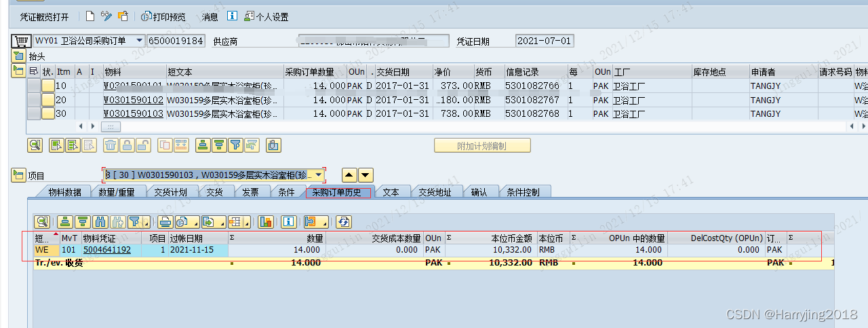Open material link W0301590102
868x328 pixels.
pyautogui.click(x=133, y=100)
